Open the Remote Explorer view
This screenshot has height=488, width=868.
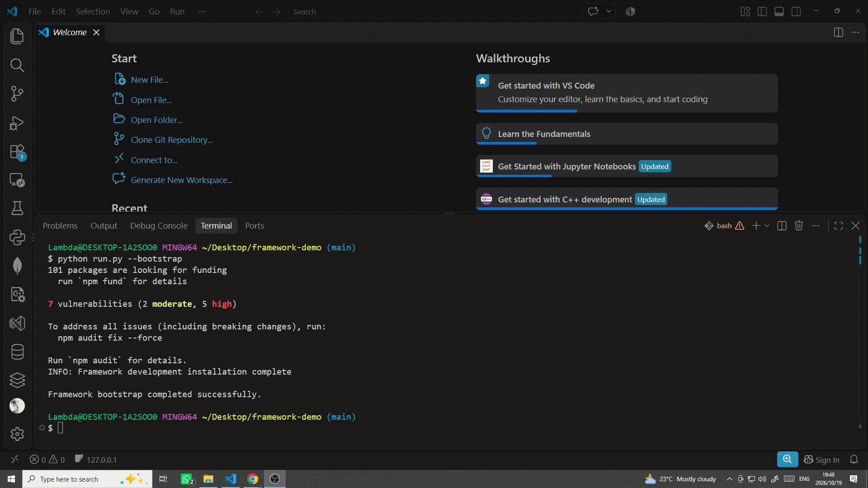(x=17, y=180)
